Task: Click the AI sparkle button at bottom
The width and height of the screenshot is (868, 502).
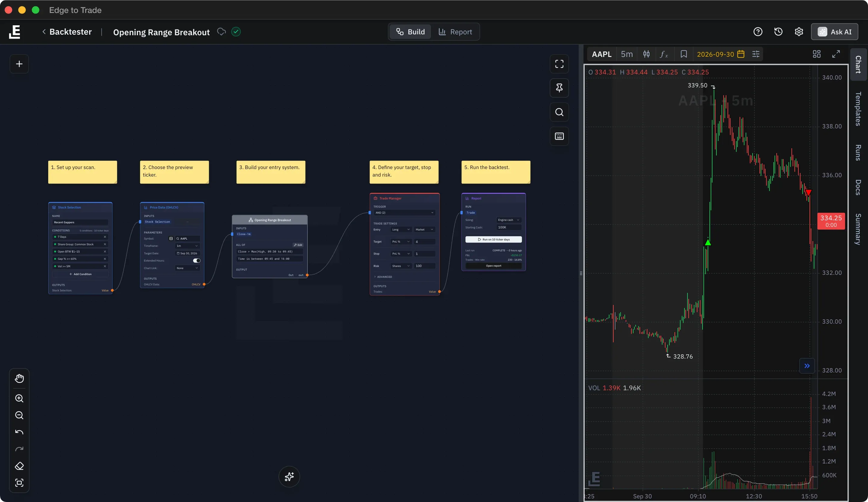Action: click(x=289, y=476)
